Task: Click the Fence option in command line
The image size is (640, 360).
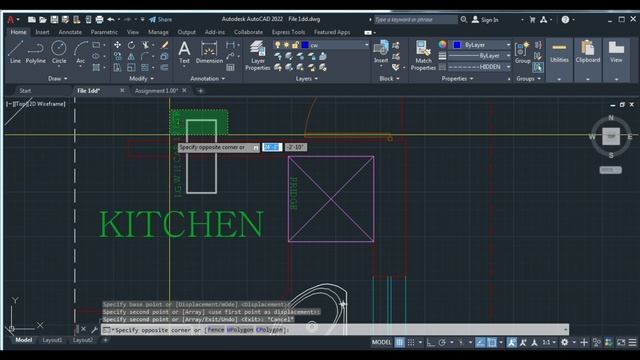Action: 216,330
